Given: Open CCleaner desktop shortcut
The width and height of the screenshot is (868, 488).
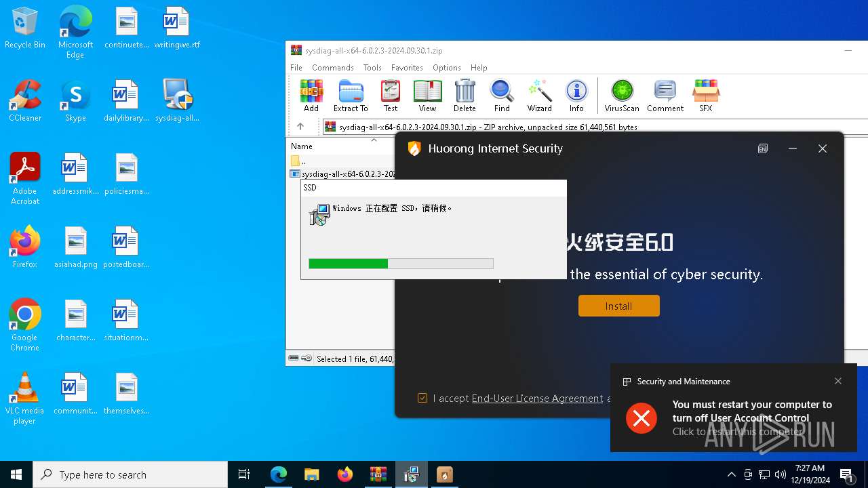Looking at the screenshot, I should 24,101.
